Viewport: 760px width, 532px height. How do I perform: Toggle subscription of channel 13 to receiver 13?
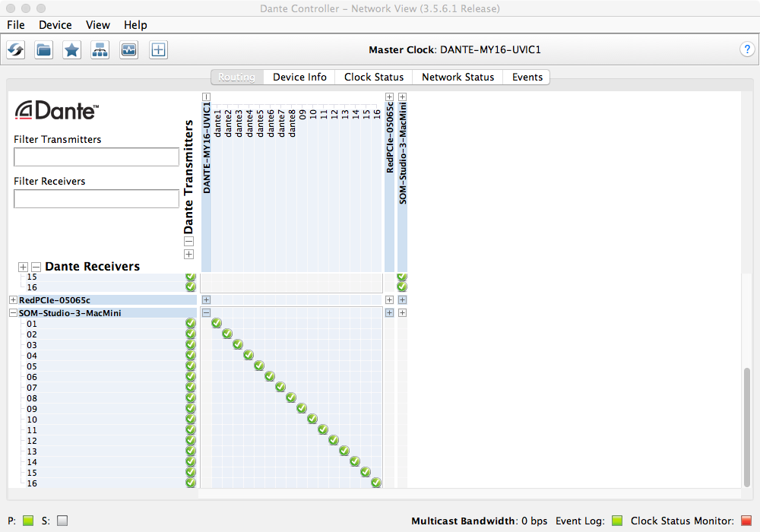click(x=344, y=451)
